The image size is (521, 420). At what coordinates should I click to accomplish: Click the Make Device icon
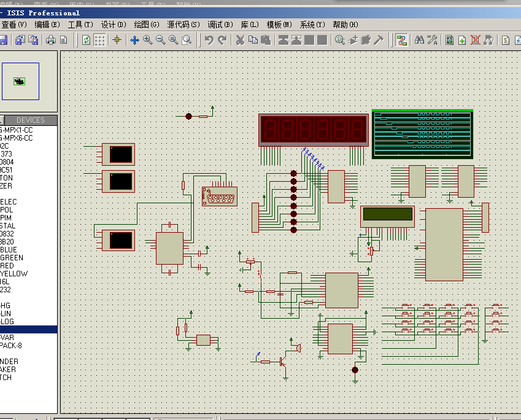[352, 41]
